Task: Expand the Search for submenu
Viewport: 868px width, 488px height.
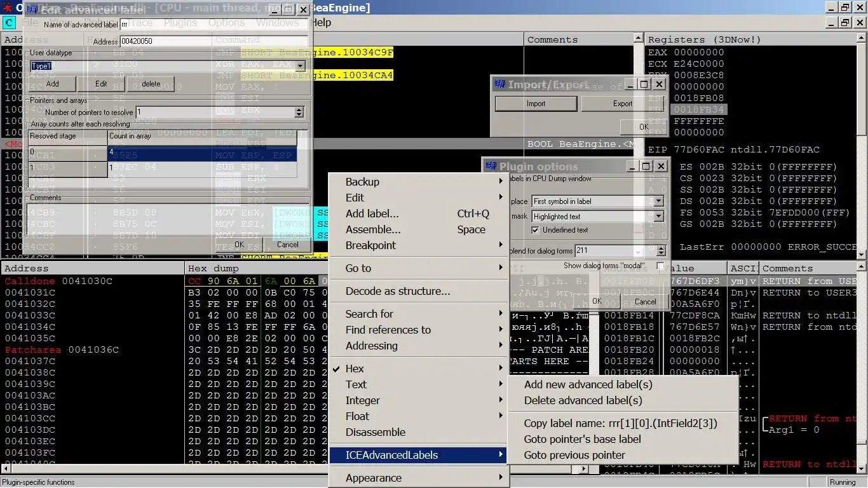Action: click(x=419, y=314)
